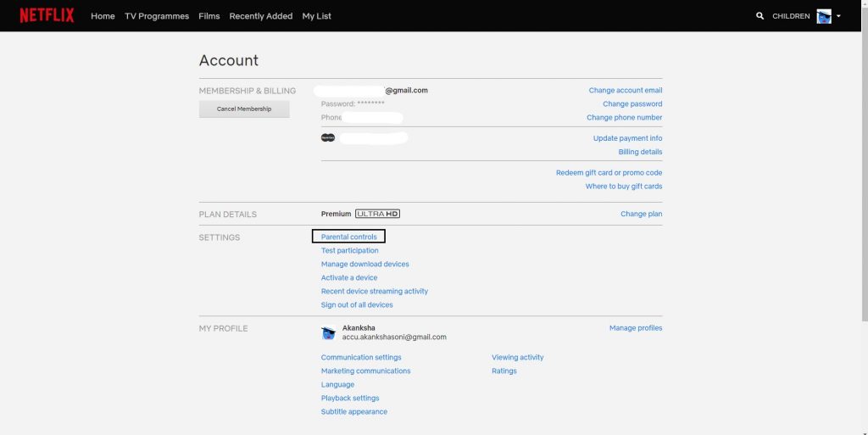Click the Netflix logo
The height and width of the screenshot is (435, 868).
47,15
